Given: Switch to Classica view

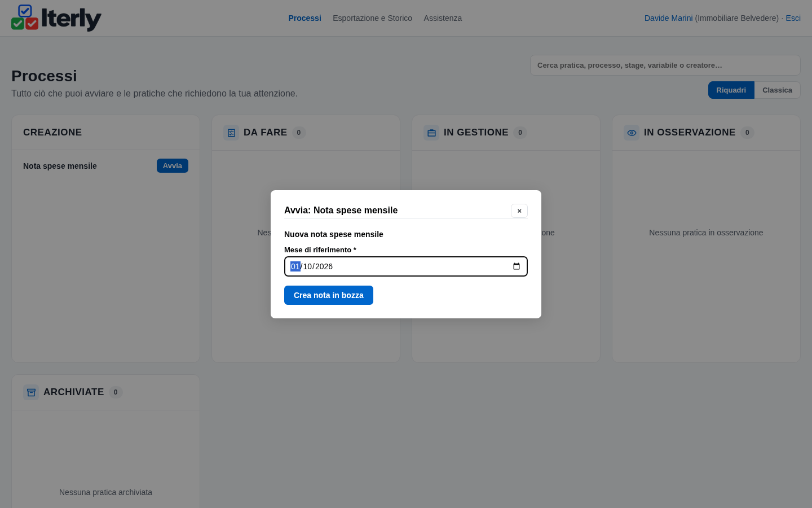Looking at the screenshot, I should coord(777,90).
